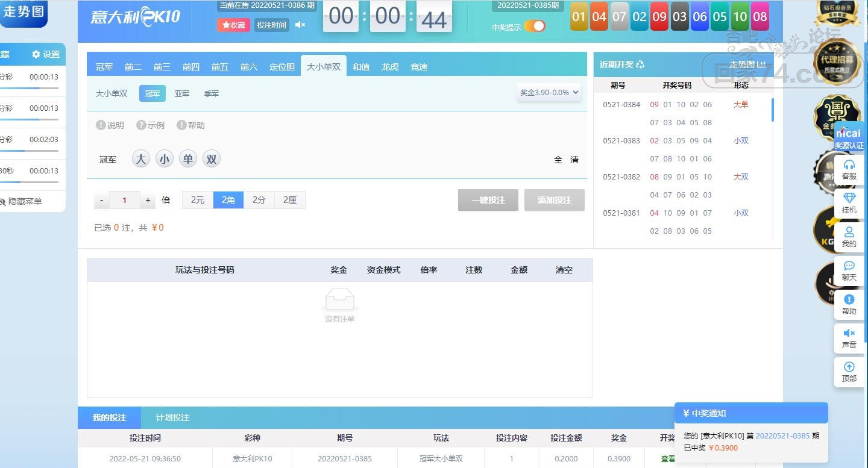Open issue 20220521-0385 link in win notification
Viewport: 868px width, 468px height.
tap(782, 435)
